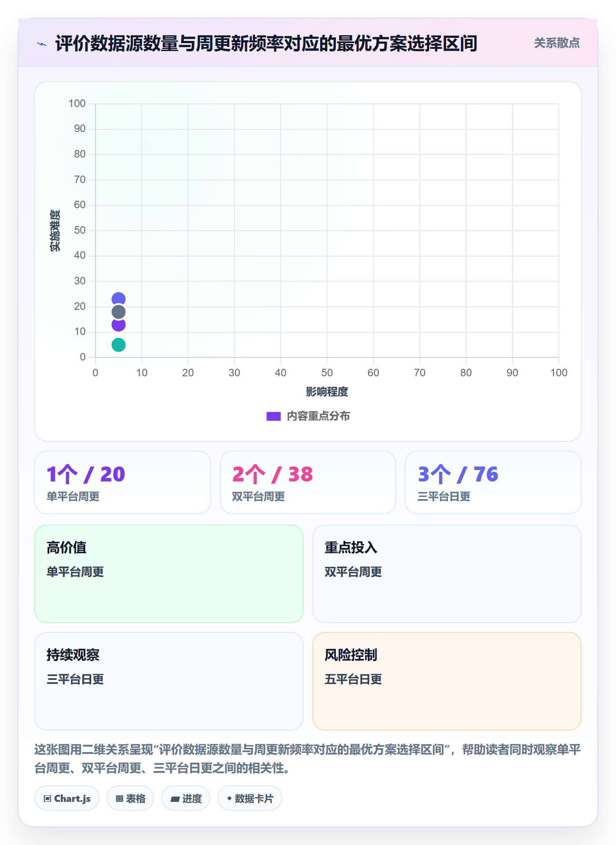This screenshot has width=616, height=845.
Task: Toggle the 内容重点分布 legend swatch
Action: [274, 416]
